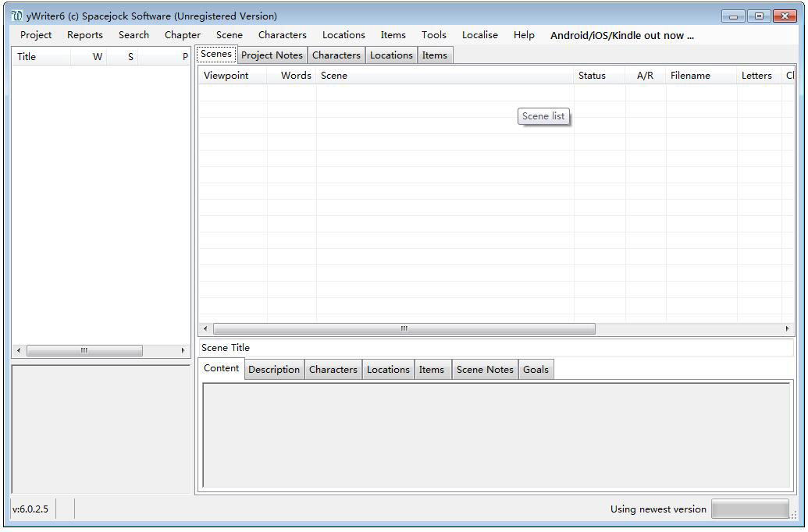Click scene list horizontal scrollbar thumb

(404, 328)
